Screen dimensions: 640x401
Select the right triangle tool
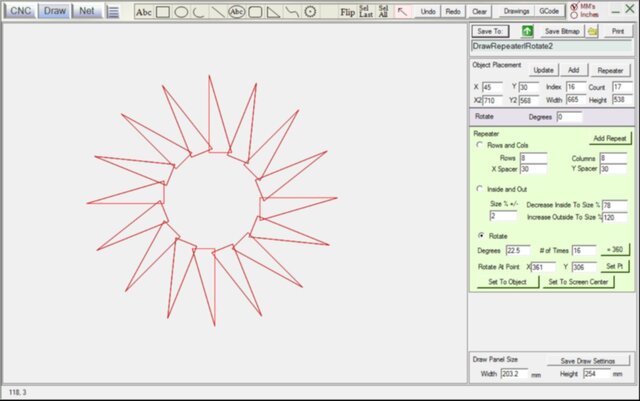(273, 12)
